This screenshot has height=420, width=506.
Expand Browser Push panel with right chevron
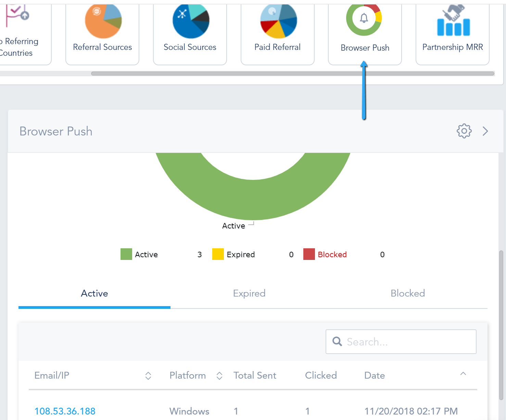coord(485,131)
